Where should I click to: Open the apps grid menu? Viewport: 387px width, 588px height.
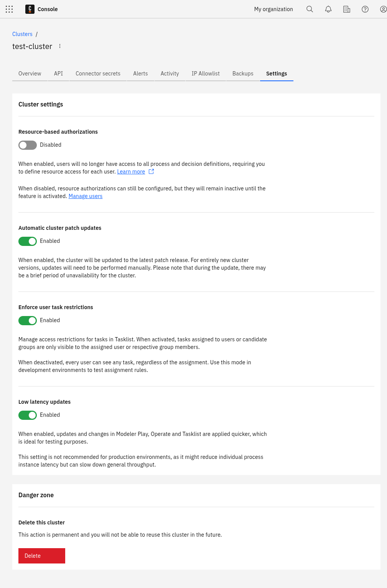[9, 9]
